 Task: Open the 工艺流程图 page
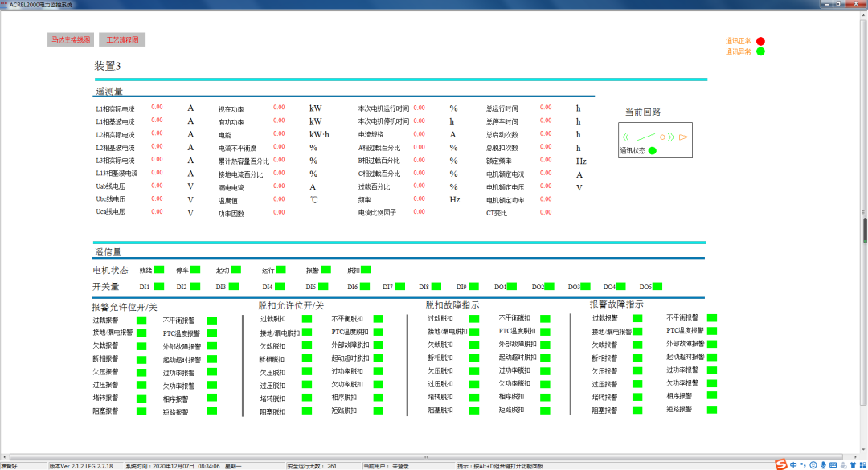point(122,40)
